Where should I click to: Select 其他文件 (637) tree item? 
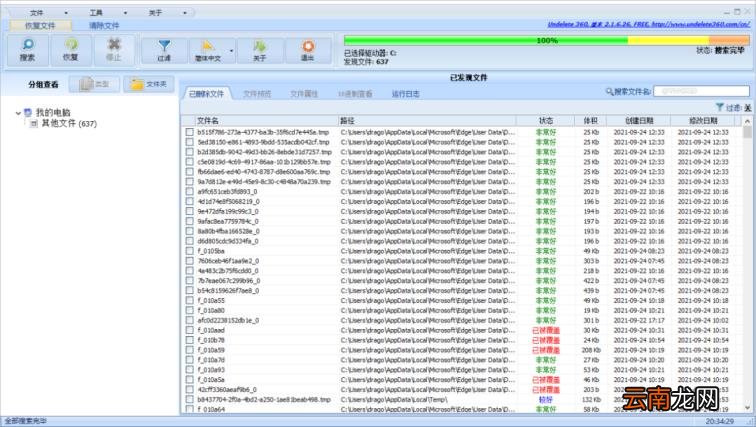(69, 124)
